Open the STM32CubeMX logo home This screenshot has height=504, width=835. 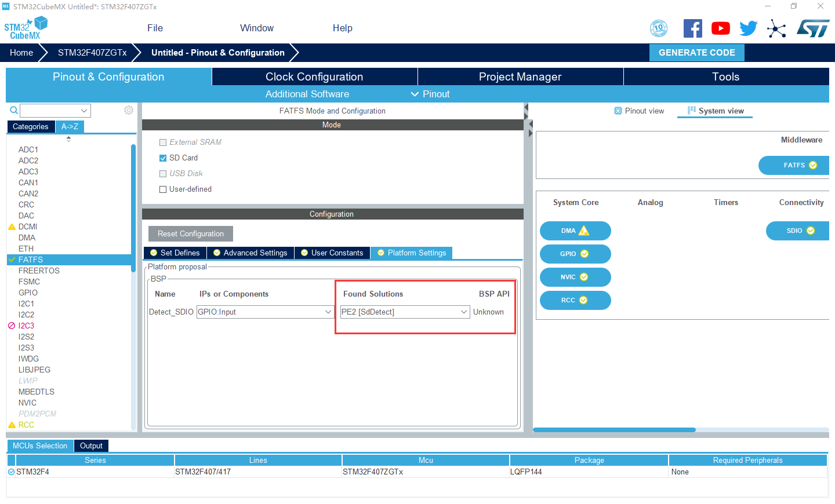click(26, 28)
